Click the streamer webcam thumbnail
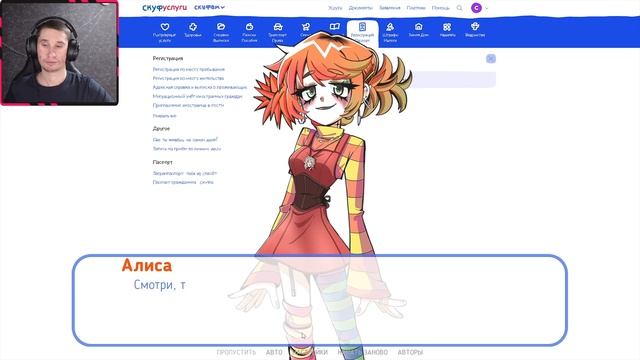The height and width of the screenshot is (360, 640). coord(60,53)
